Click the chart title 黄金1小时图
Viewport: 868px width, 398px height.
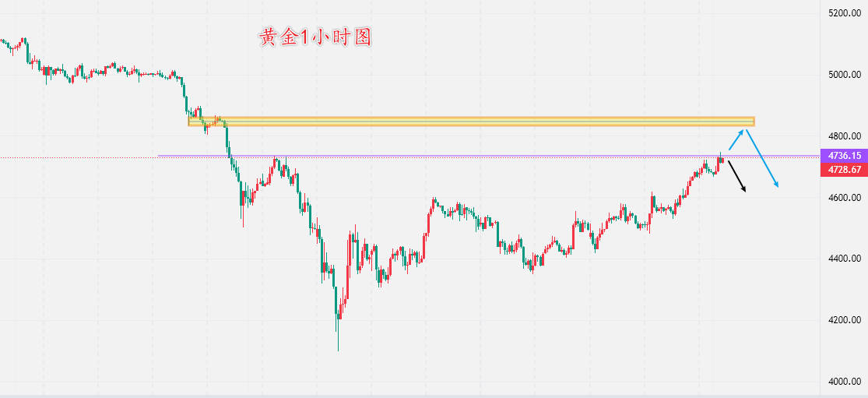coord(315,37)
